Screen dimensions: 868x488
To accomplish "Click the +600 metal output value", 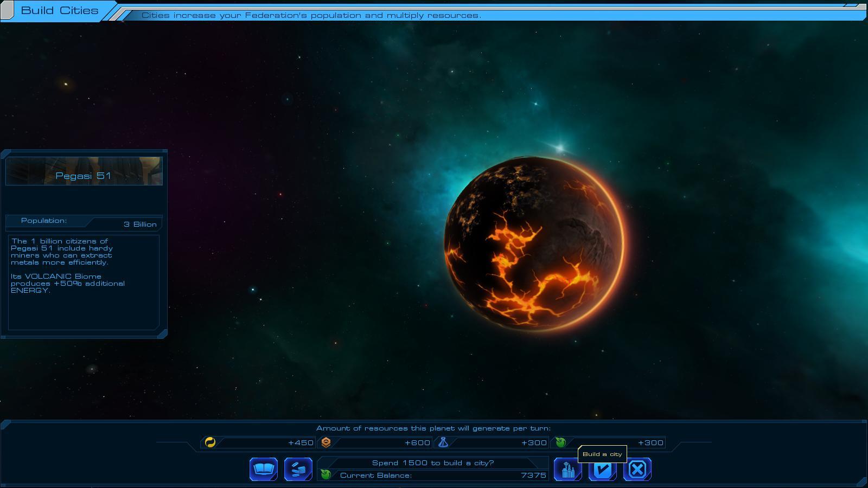I will click(417, 443).
